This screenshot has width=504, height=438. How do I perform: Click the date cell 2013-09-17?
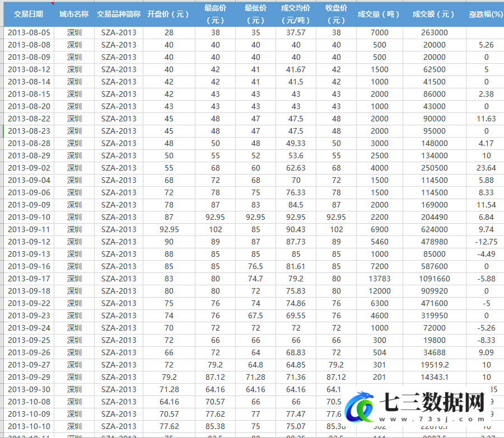click(29, 279)
